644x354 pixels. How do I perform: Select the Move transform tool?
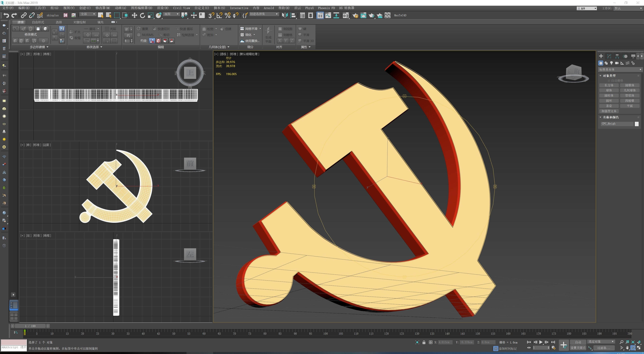click(x=134, y=15)
